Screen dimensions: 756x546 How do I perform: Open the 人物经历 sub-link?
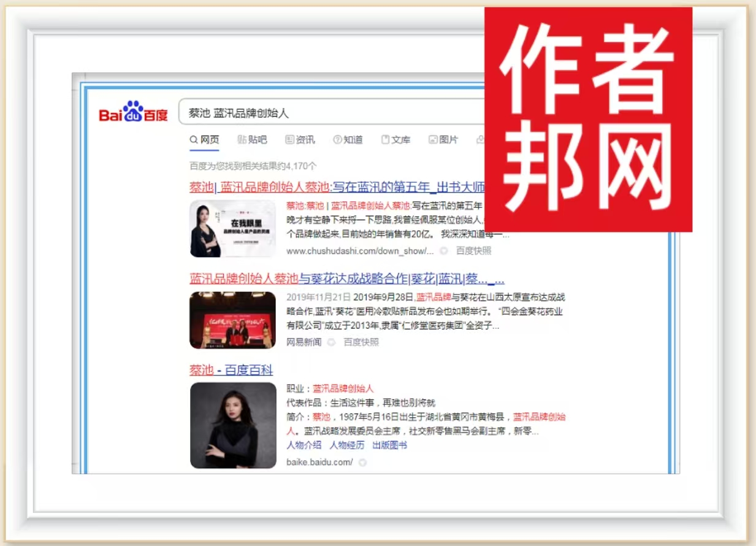[x=346, y=445]
